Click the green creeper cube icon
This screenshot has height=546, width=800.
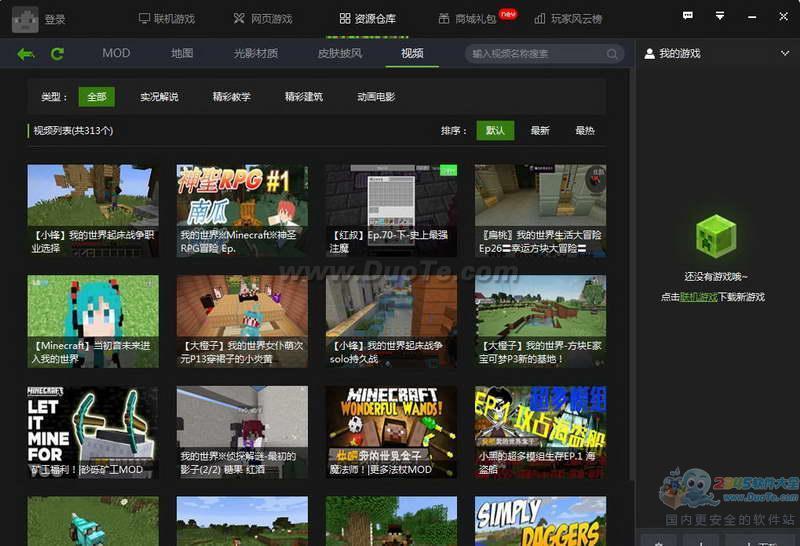click(716, 237)
